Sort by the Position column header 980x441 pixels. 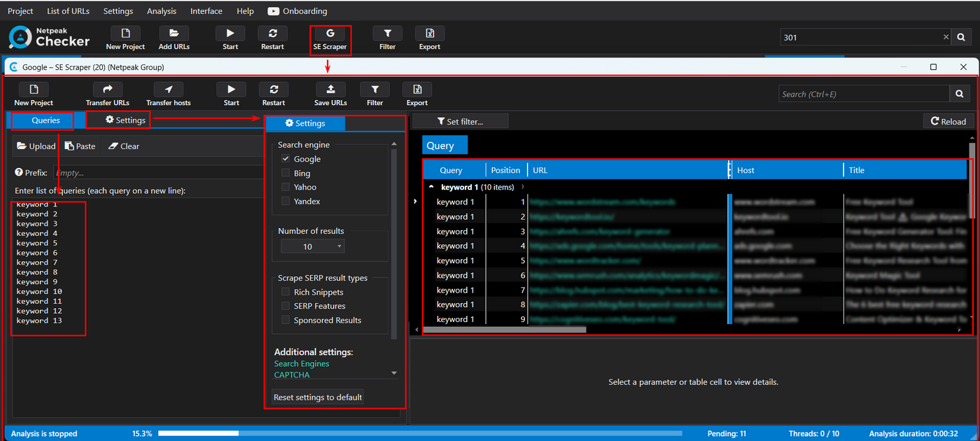(x=506, y=170)
